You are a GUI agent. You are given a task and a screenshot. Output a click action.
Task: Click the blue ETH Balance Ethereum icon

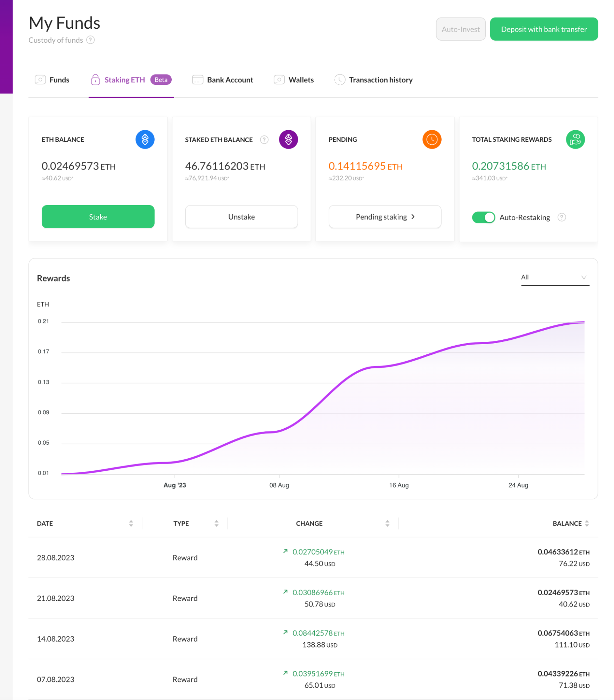145,139
